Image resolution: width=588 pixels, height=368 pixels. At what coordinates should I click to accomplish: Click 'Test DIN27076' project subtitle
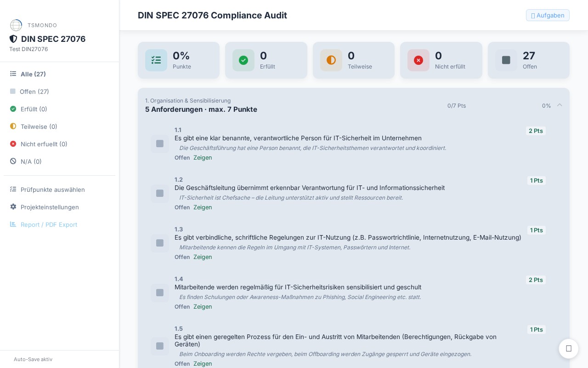(x=28, y=49)
